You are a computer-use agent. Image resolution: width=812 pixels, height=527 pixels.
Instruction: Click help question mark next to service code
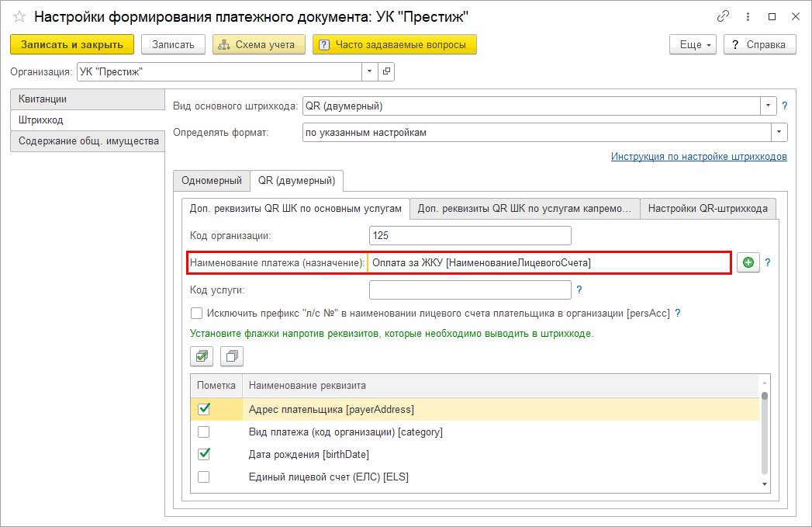click(x=579, y=290)
